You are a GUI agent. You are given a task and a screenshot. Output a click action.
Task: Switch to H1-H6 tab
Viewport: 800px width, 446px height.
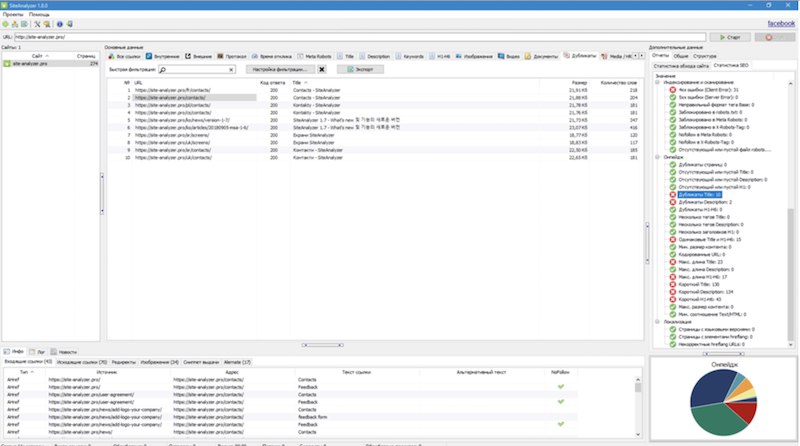point(440,56)
